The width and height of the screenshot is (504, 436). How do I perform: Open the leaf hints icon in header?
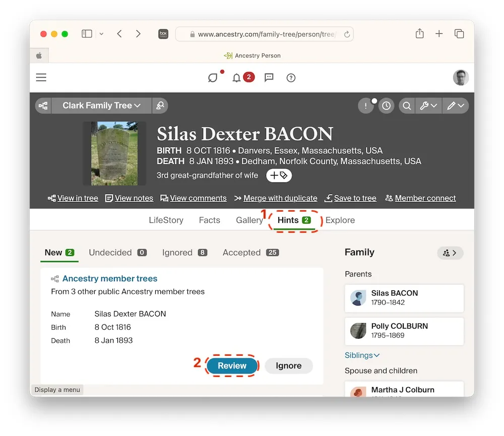click(213, 78)
